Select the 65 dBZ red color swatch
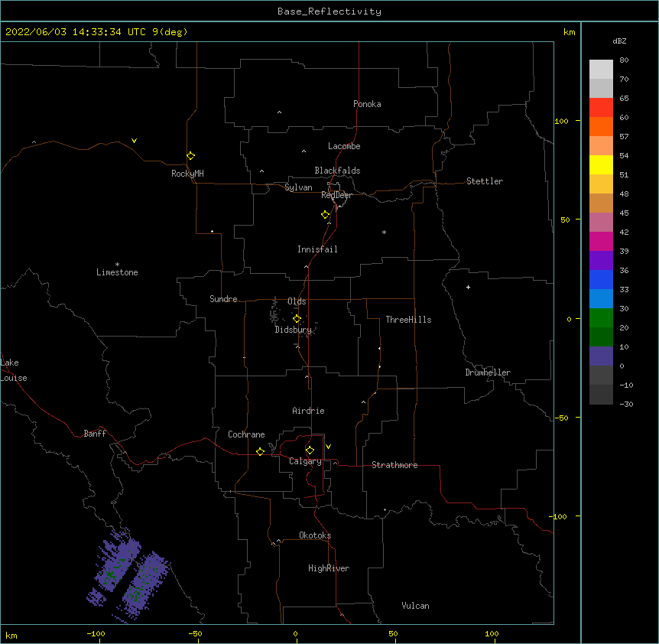This screenshot has height=644, width=659. tap(601, 107)
